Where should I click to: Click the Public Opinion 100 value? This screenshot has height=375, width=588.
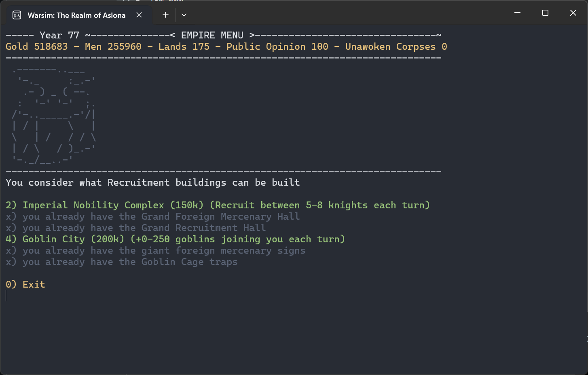tap(277, 47)
